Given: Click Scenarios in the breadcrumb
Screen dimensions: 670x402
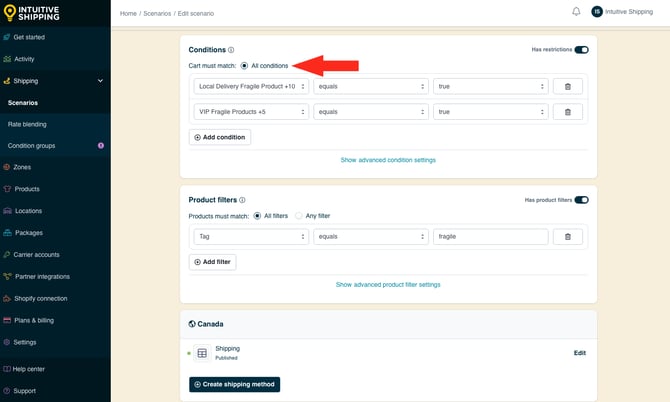Looking at the screenshot, I should (157, 14).
